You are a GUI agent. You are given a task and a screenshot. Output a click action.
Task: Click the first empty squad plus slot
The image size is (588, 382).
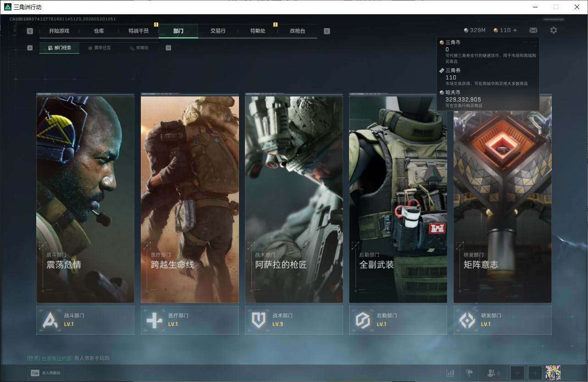coord(517,373)
